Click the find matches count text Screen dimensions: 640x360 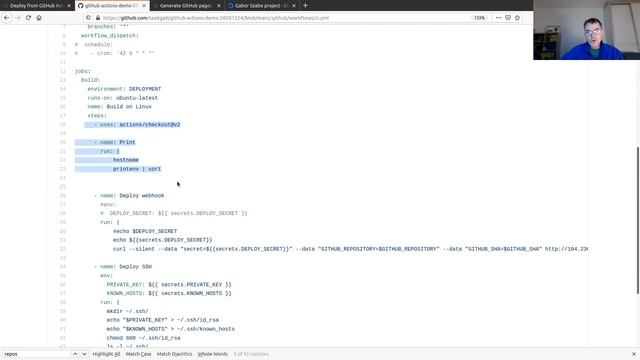(251, 354)
